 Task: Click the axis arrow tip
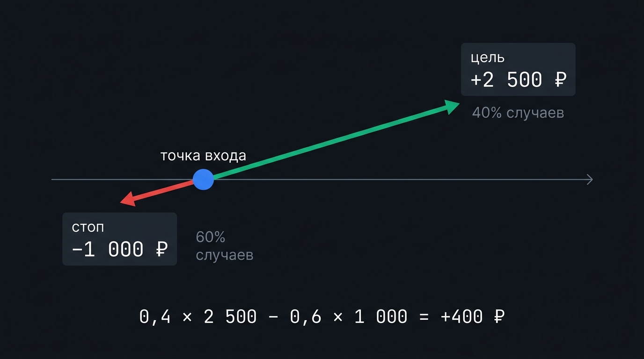(590, 179)
